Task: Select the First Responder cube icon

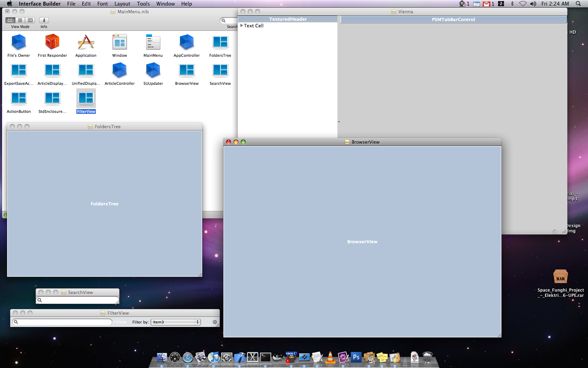Action: (x=52, y=42)
